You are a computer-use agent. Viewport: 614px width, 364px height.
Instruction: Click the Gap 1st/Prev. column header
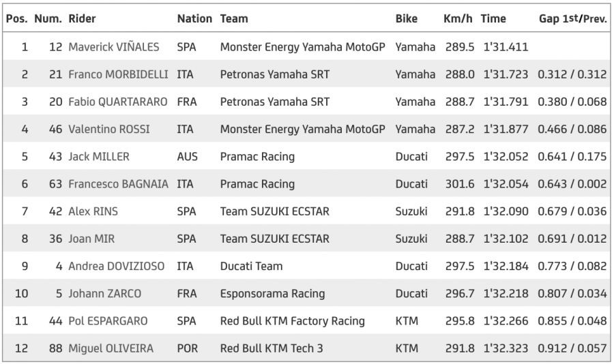[572, 19]
